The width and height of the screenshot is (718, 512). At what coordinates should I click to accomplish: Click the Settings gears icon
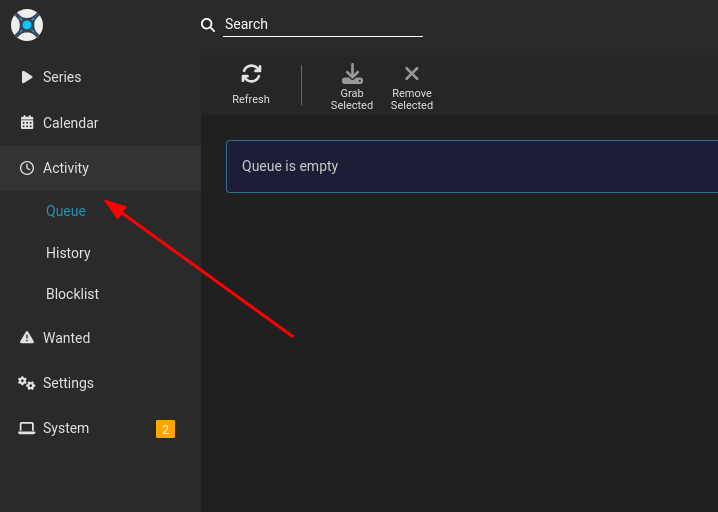(x=27, y=383)
